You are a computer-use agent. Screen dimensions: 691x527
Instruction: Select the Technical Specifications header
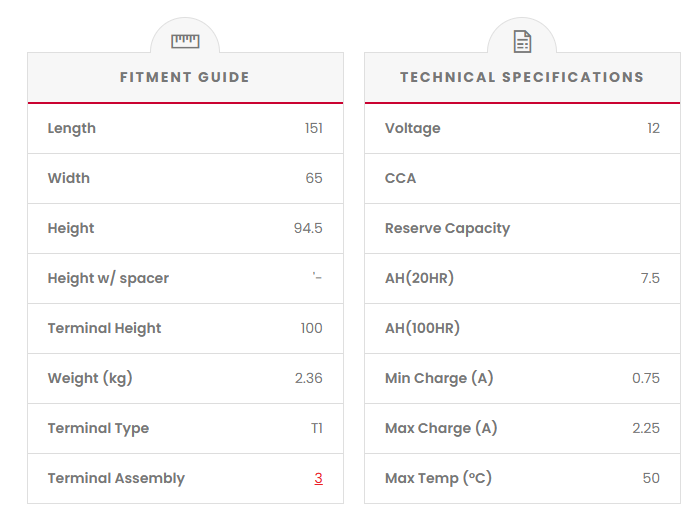[x=522, y=77]
